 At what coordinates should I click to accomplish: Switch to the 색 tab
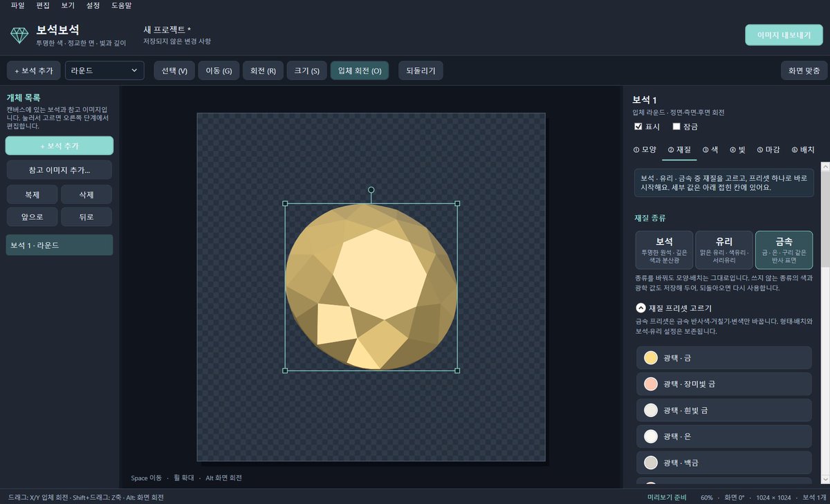pos(710,150)
